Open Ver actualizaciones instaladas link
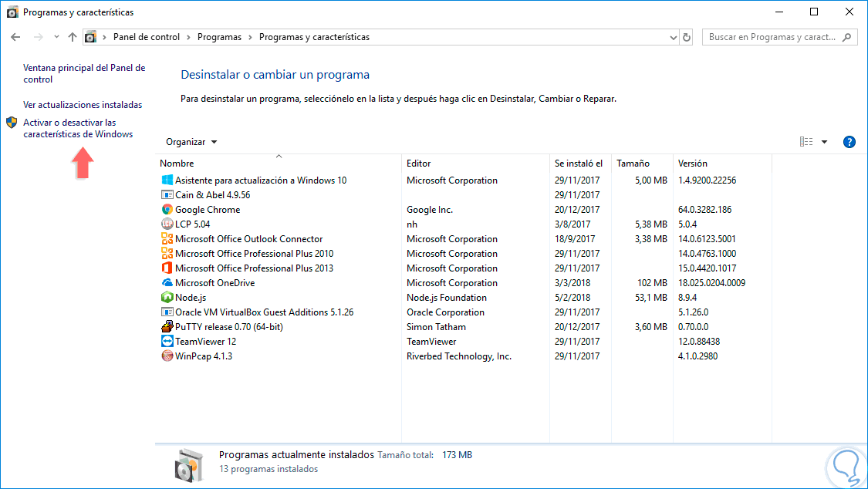The image size is (868, 489). click(x=83, y=105)
